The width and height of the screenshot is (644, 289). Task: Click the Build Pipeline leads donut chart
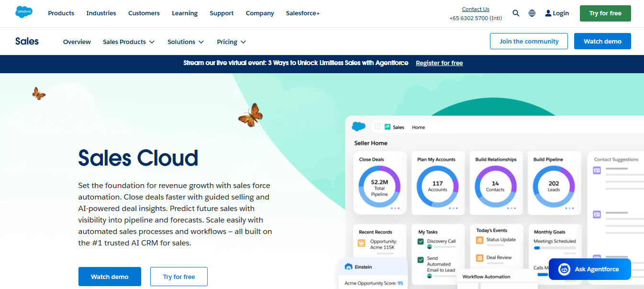pos(554,187)
